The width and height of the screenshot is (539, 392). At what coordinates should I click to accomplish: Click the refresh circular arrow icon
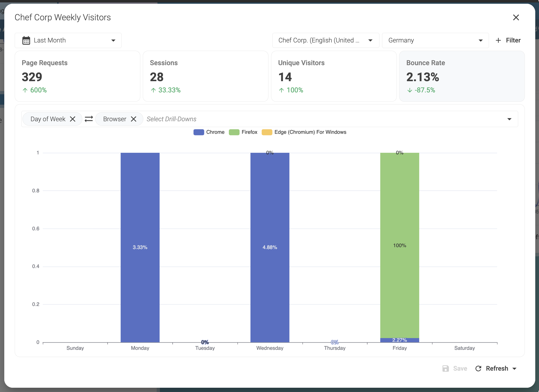tap(478, 369)
